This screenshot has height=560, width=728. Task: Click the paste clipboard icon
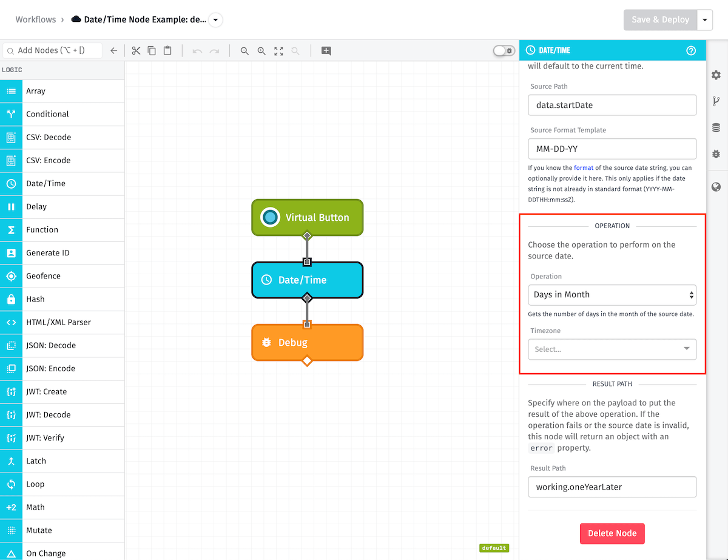coord(168,51)
